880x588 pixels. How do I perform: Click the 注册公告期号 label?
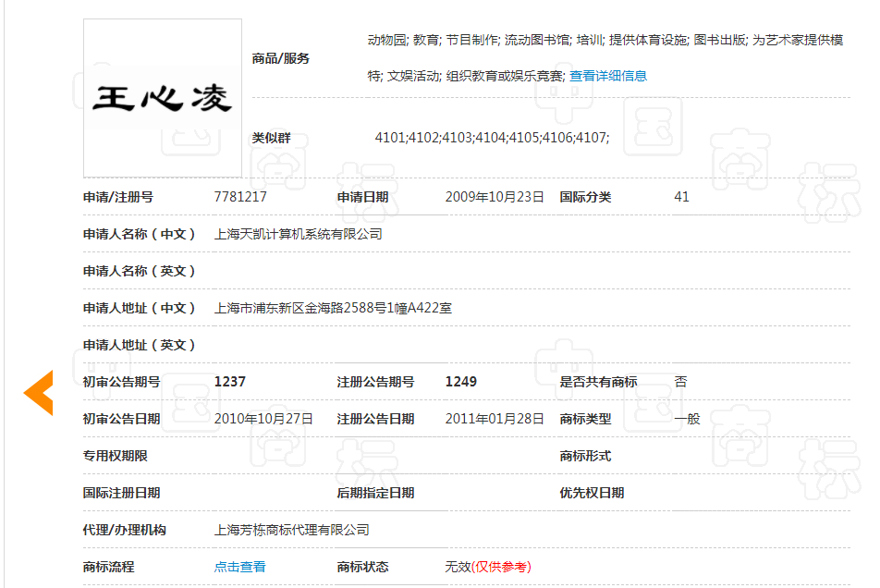click(375, 382)
